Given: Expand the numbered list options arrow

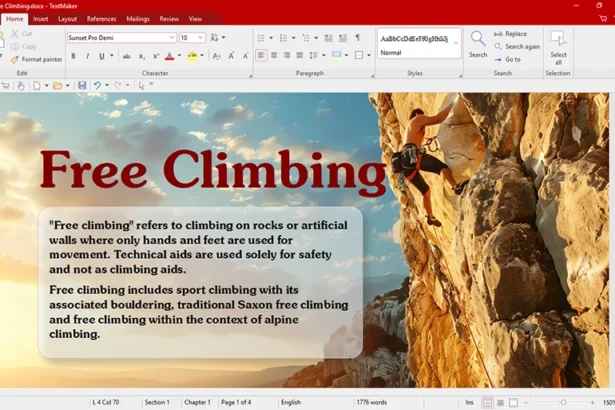Looking at the screenshot, I should pyautogui.click(x=293, y=38).
